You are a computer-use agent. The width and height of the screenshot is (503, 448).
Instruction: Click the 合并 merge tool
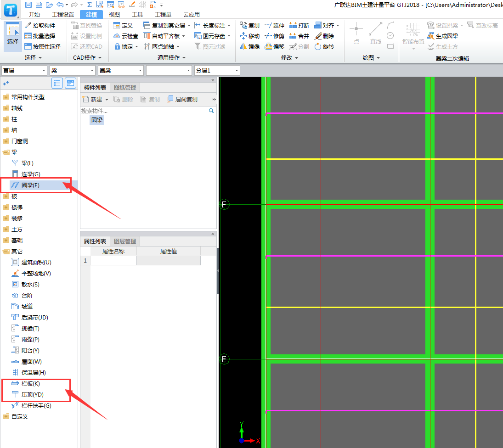pos(300,36)
